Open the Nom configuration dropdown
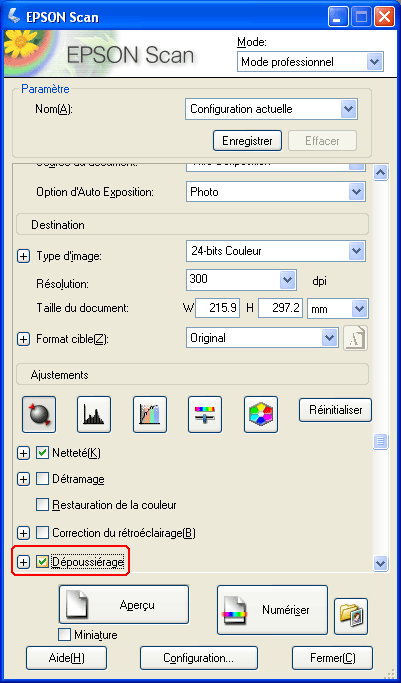This screenshot has height=683, width=401. click(x=271, y=109)
